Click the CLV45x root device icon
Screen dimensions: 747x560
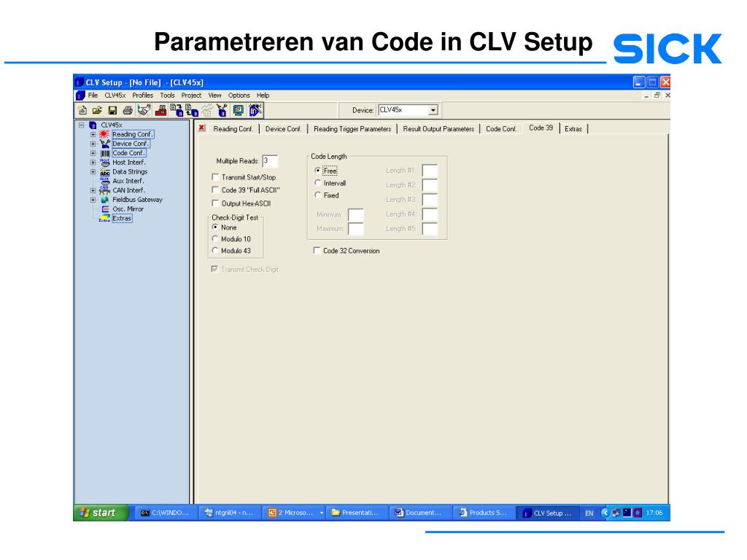tap(93, 125)
